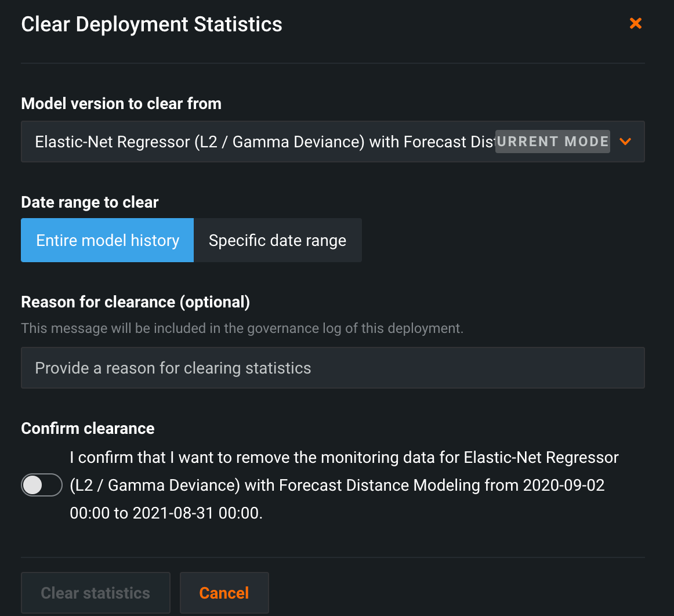This screenshot has height=616, width=674.
Task: Click the 'Model version to clear from' label
Action: click(x=121, y=104)
